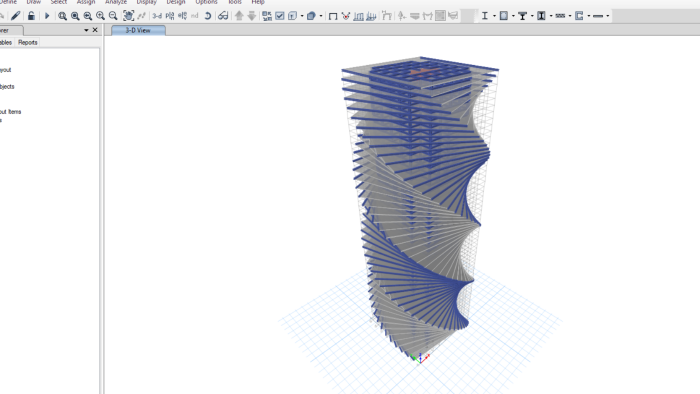This screenshot has width=700, height=394.
Task: Open the Select menu
Action: pyautogui.click(x=58, y=2)
